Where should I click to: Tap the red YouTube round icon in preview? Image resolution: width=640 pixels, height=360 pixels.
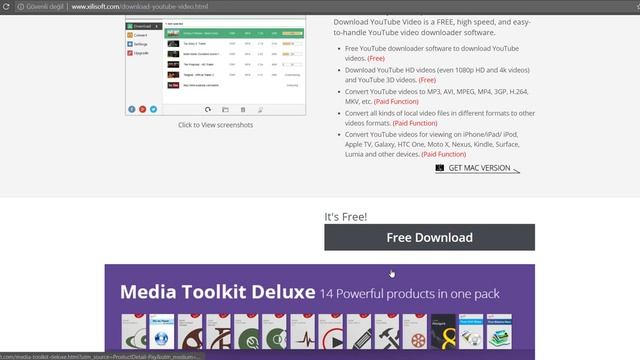point(142,109)
